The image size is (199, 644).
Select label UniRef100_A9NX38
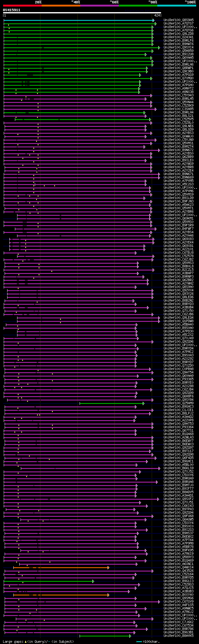(178, 92)
